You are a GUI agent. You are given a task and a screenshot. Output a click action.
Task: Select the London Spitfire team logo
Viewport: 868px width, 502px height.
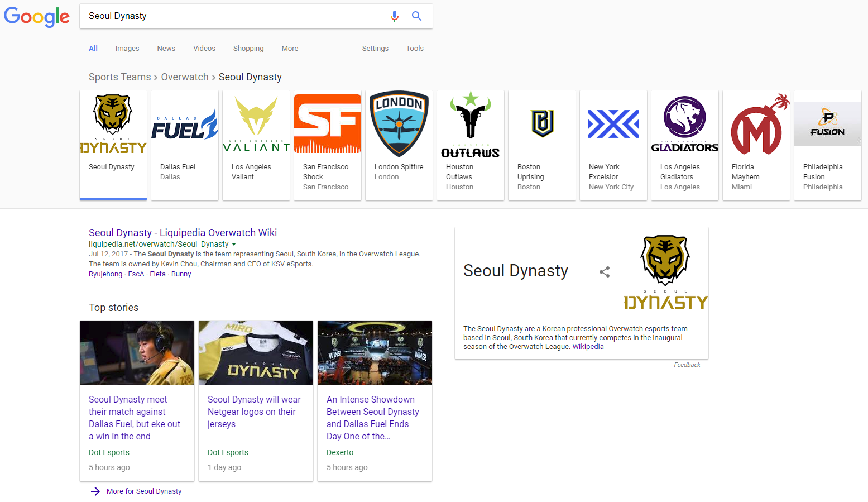[399, 124]
